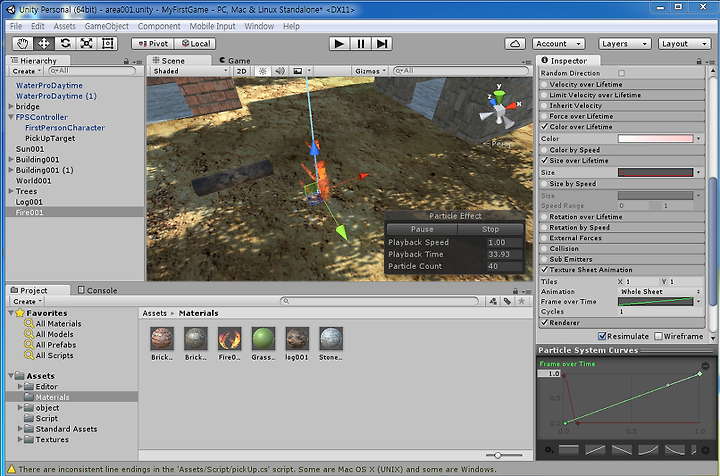Open the Gizmos dropdown
The height and width of the screenshot is (476, 720).
[371, 71]
